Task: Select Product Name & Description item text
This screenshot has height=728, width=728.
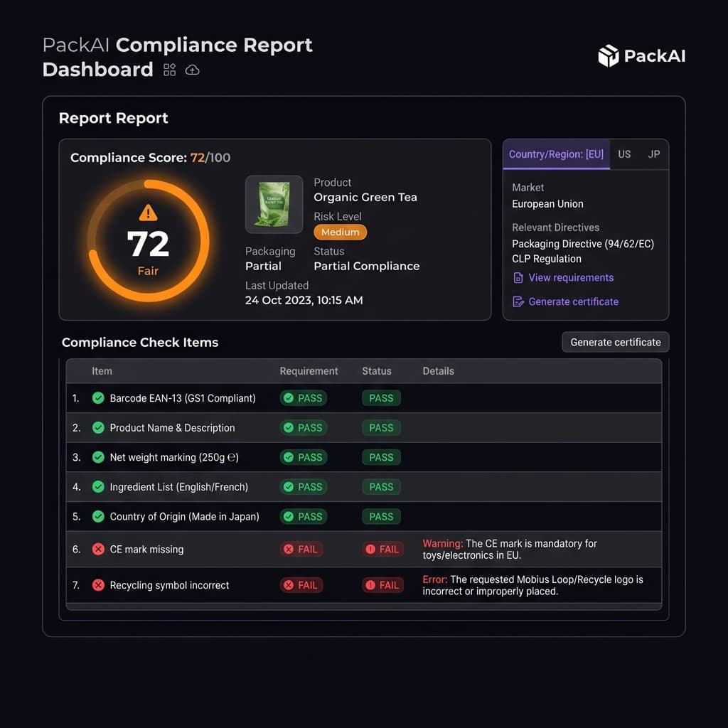Action: pos(172,427)
